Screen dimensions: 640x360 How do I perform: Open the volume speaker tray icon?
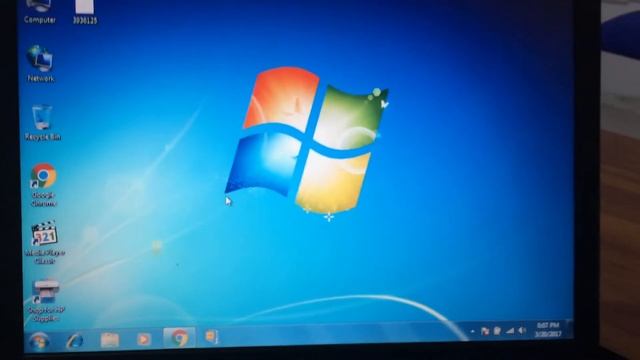tap(522, 330)
